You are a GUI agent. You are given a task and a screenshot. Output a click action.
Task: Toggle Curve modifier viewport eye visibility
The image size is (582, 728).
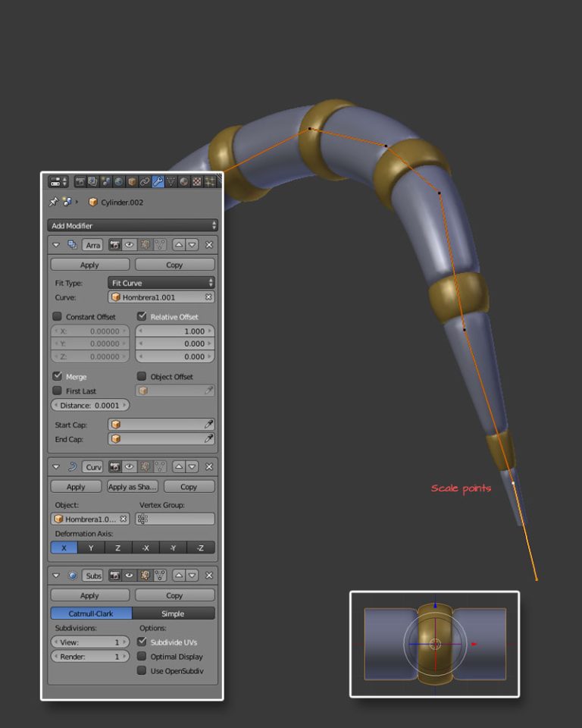130,466
